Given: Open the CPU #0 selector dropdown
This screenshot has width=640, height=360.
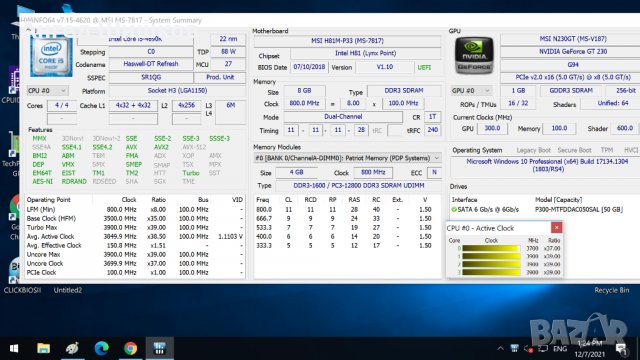Looking at the screenshot, I should coord(47,91).
